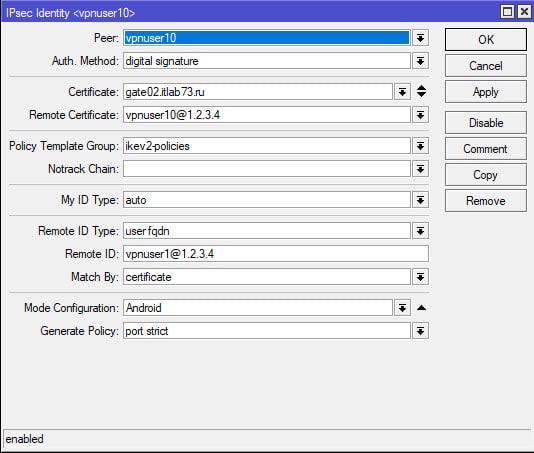Disable this IPsec identity
The width and height of the screenshot is (534, 453).
(486, 123)
